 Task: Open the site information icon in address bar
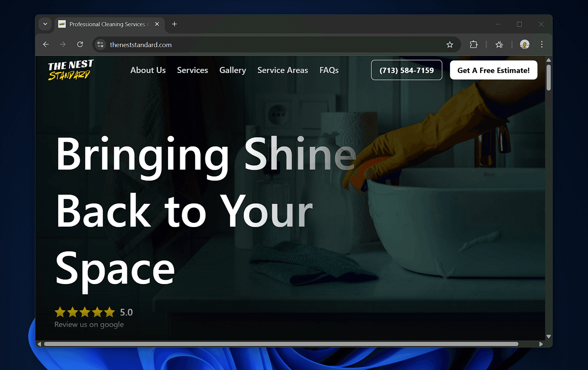(100, 44)
